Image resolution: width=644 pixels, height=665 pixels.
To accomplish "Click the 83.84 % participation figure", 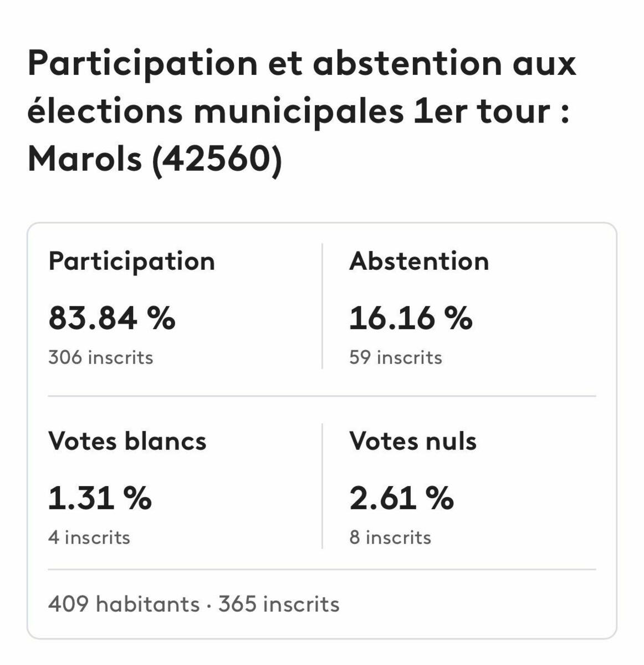I will 111,319.
